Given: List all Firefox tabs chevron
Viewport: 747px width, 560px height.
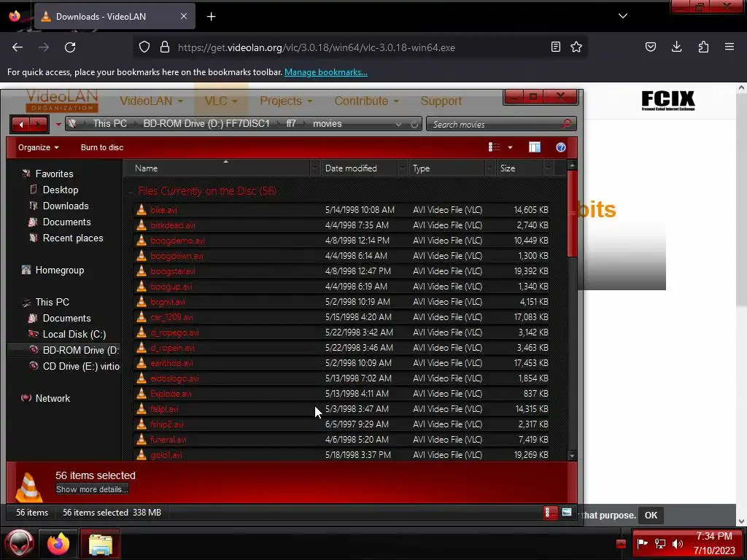Looking at the screenshot, I should tap(623, 16).
